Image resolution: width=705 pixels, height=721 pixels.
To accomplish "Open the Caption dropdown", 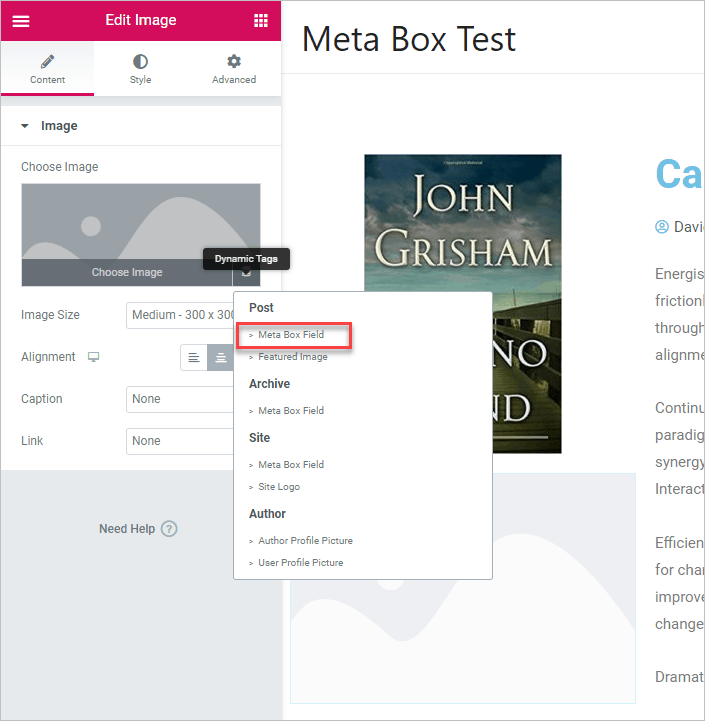I will 181,399.
